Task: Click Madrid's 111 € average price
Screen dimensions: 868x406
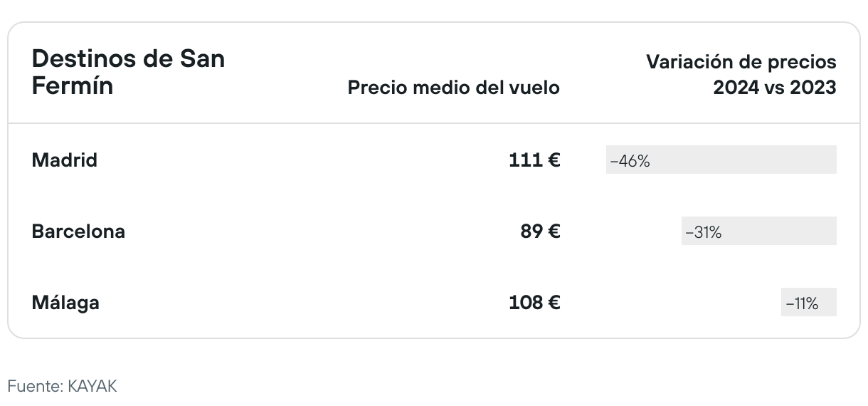Action: pyautogui.click(x=534, y=160)
